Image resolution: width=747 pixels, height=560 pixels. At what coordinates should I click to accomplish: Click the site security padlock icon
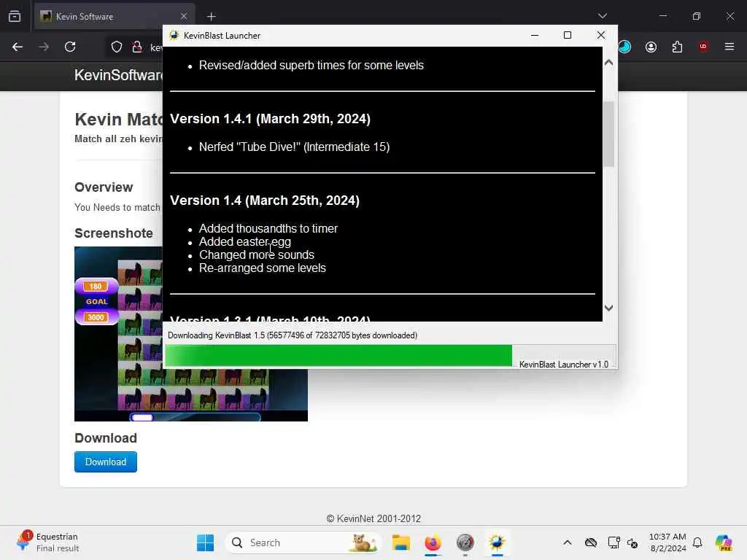pyautogui.click(x=137, y=47)
